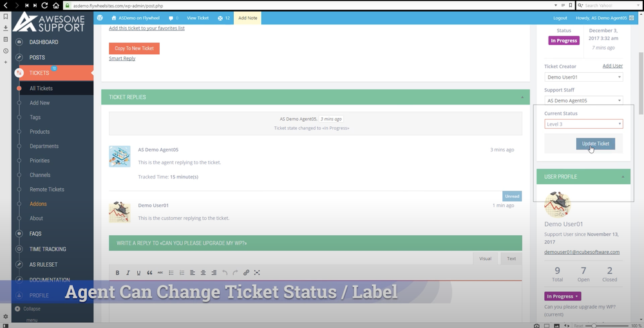This screenshot has height=328, width=644.
Task: Apply Italic formatting in editor
Action: tap(128, 273)
